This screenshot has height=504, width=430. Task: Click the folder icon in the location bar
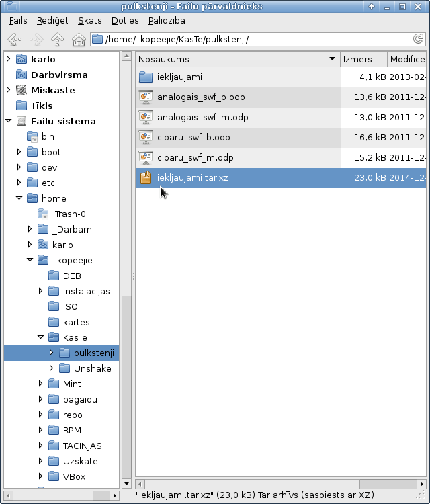click(x=97, y=39)
